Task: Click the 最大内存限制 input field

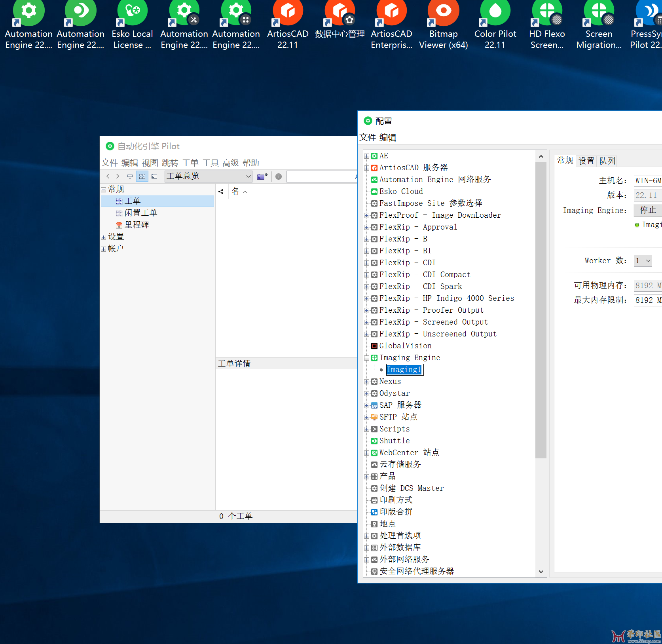Action: (x=648, y=300)
